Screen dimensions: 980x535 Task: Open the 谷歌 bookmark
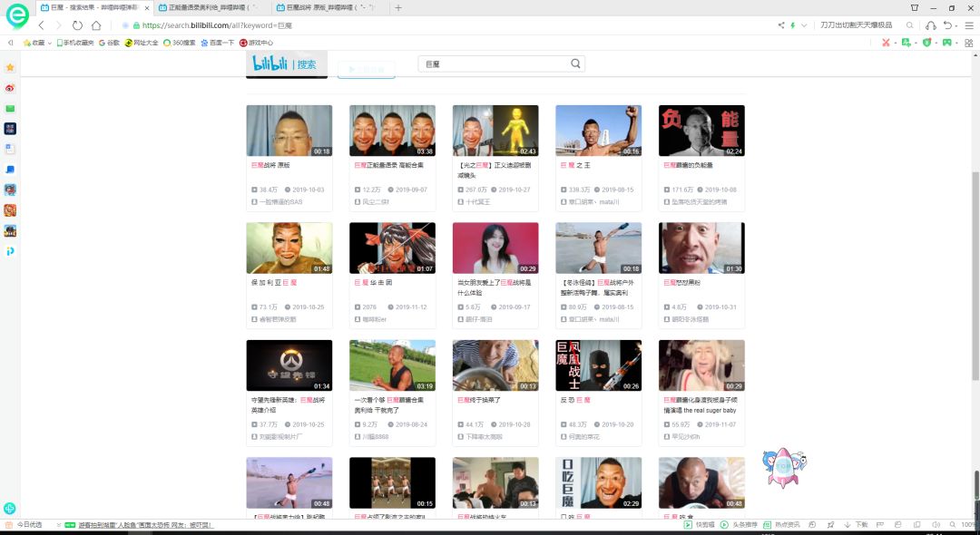[x=110, y=43]
